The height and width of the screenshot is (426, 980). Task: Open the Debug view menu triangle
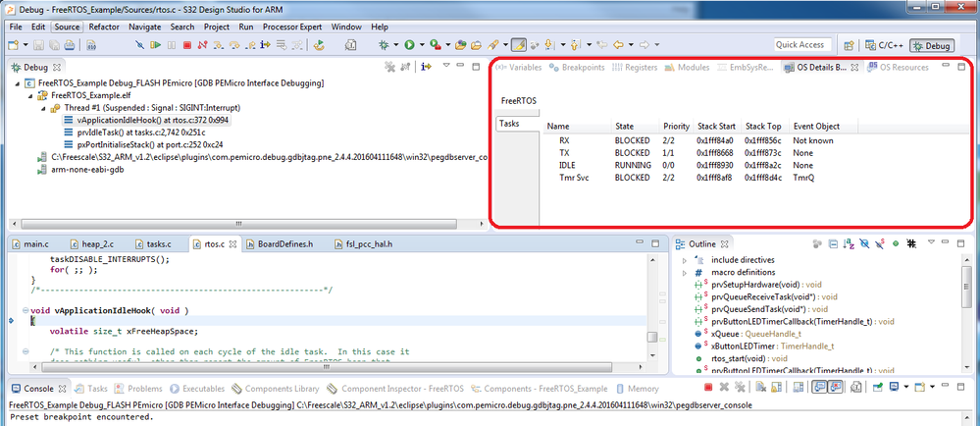pyautogui.click(x=446, y=67)
